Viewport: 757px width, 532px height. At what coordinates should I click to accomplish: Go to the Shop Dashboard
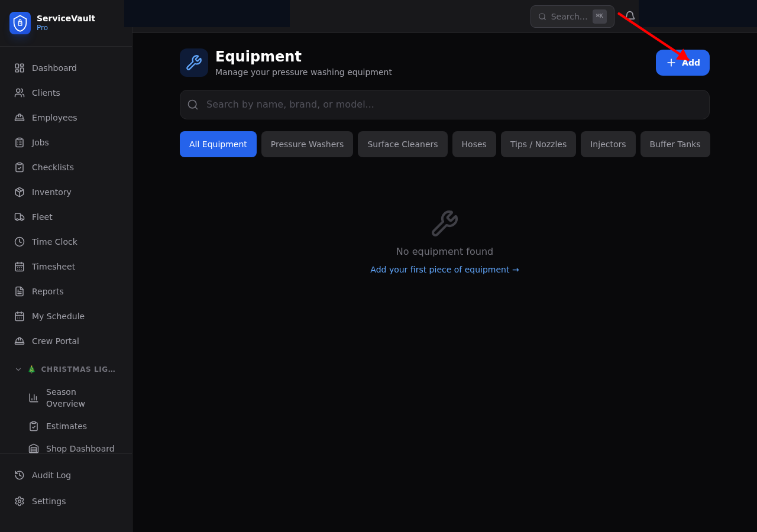80,449
